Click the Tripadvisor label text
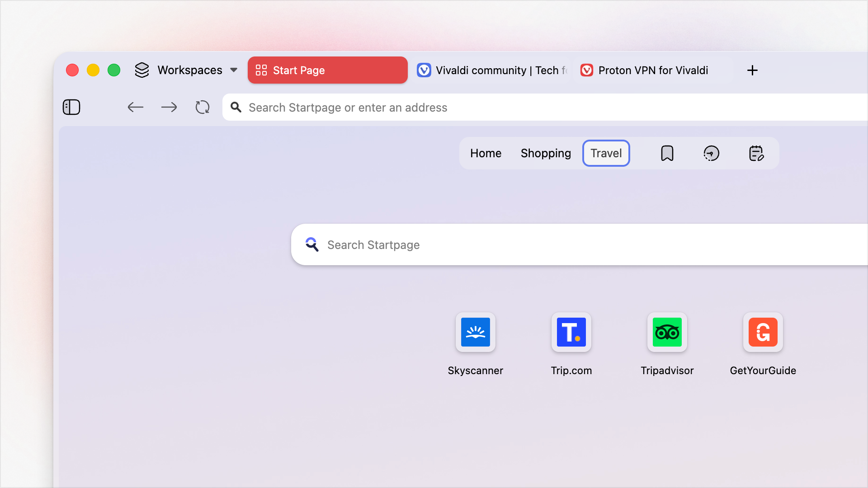This screenshot has width=868, height=488. click(667, 371)
